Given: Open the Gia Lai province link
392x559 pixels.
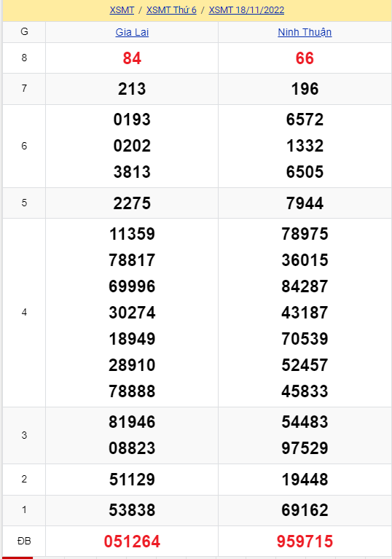Looking at the screenshot, I should (132, 32).
